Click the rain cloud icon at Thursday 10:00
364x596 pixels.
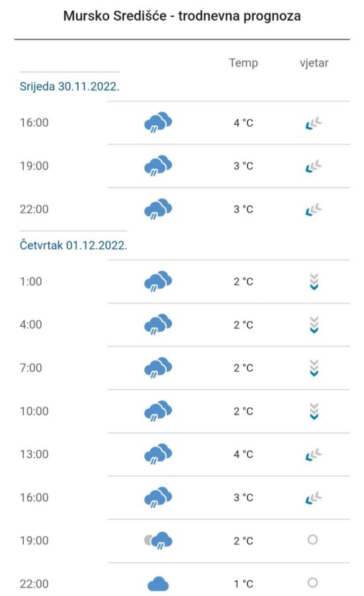click(x=158, y=411)
